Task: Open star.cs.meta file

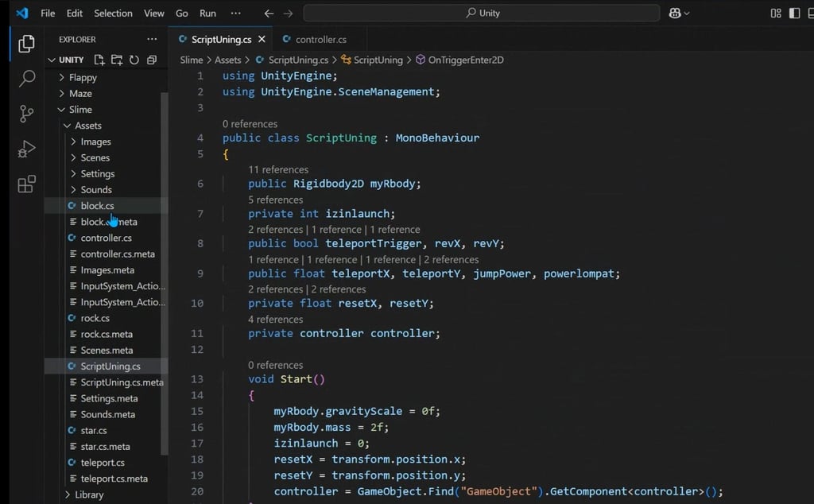Action: coord(106,447)
